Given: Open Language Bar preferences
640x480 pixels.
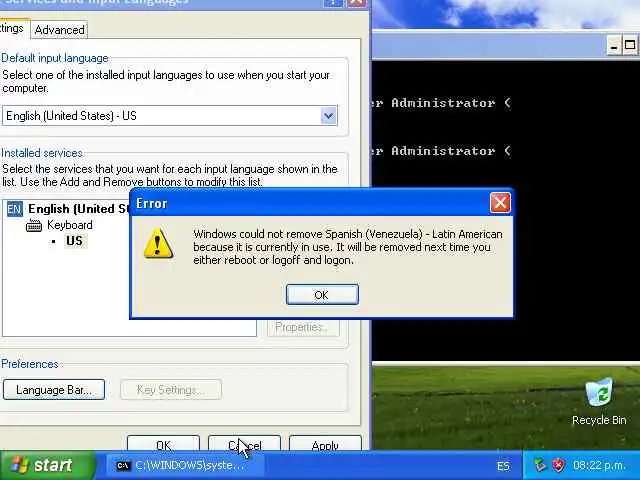Looking at the screenshot, I should [x=54, y=390].
